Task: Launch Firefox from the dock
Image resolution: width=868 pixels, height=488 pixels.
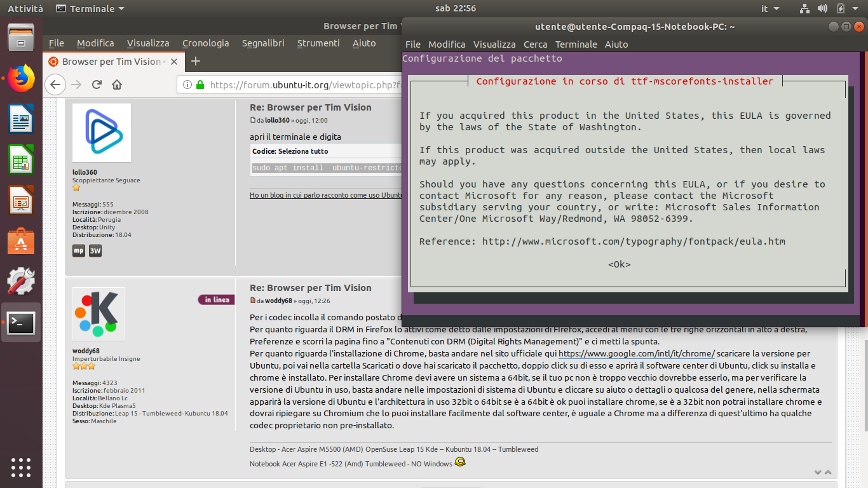Action: (x=21, y=78)
